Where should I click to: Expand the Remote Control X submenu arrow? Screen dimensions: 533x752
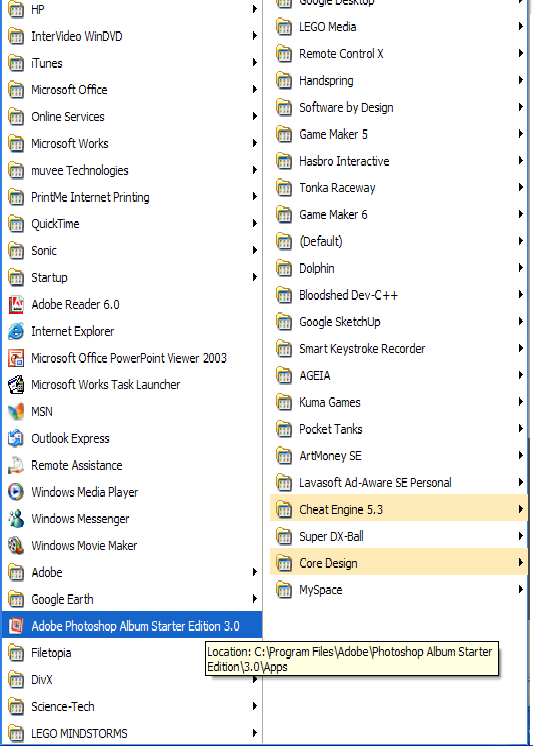521,53
